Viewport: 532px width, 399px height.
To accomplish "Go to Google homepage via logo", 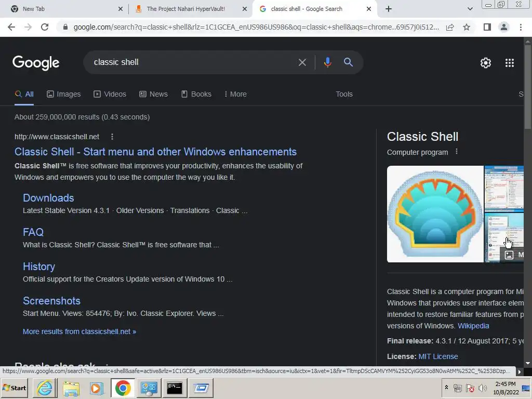I will (36, 63).
